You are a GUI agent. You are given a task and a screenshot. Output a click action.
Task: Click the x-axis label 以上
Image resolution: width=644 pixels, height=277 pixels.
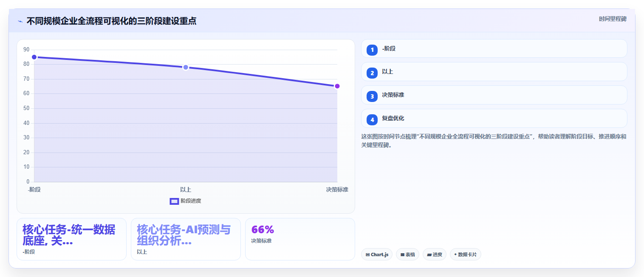[x=186, y=189]
